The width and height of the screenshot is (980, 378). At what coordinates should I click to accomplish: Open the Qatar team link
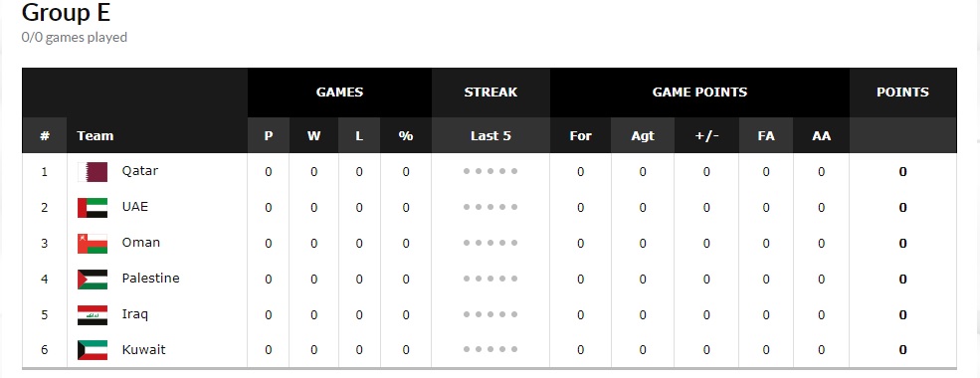tap(140, 170)
